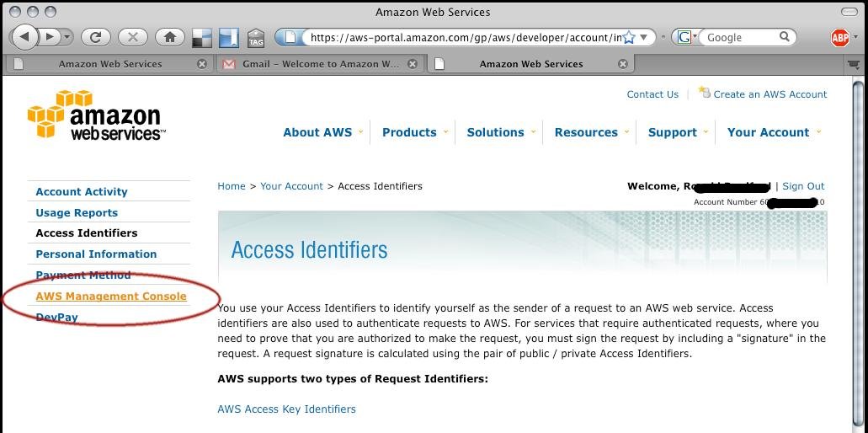Click the Amazon Web Services logo
Screen dimensions: 868x433
97,114
